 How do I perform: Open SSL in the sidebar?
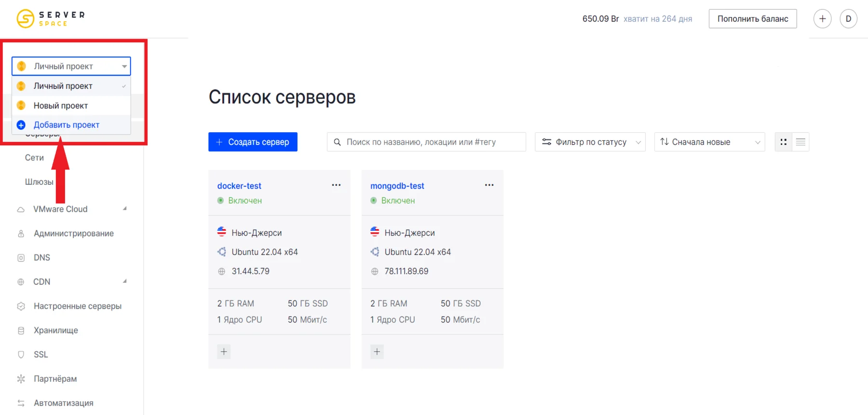[41, 355]
